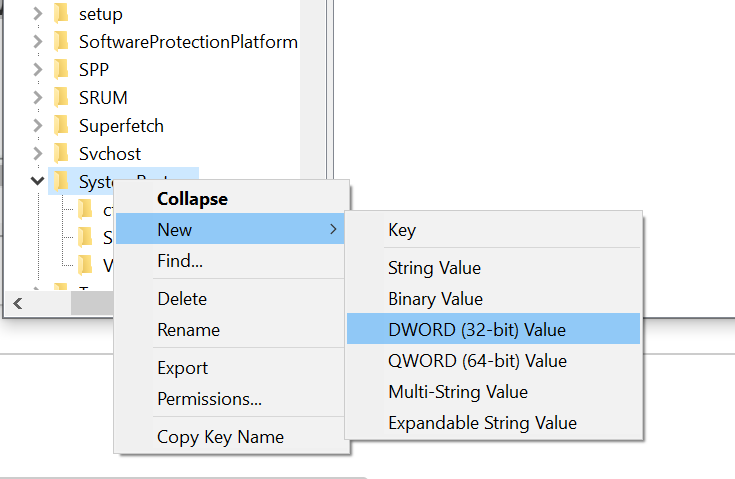Click the SoftwareProtectionPlatform folder icon
The width and height of the screenshot is (735, 479).
tap(61, 42)
